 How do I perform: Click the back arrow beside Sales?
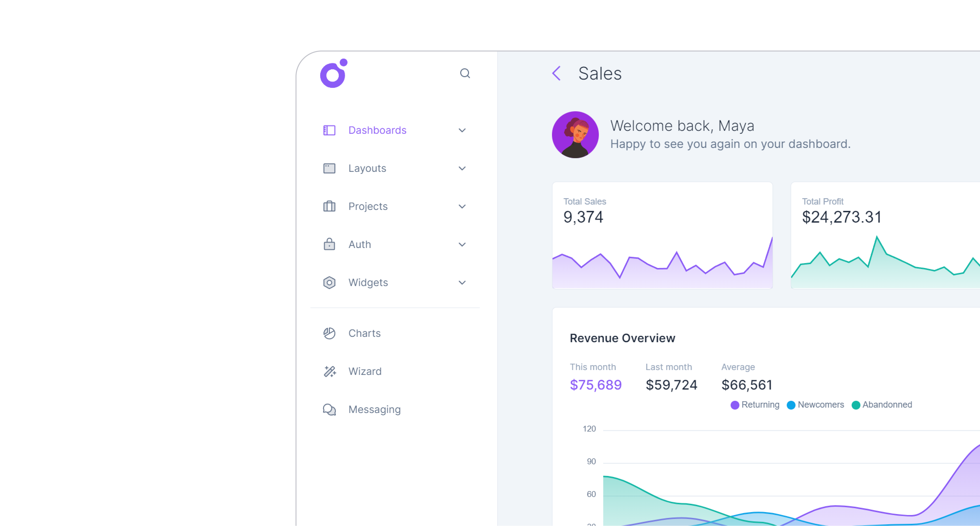[x=556, y=73]
